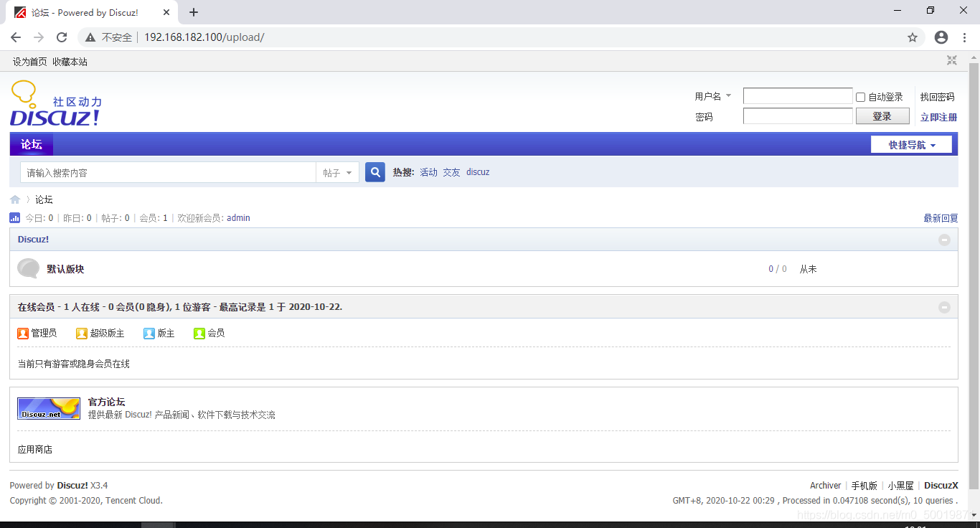Toggle the page width switch icon

[x=952, y=61]
